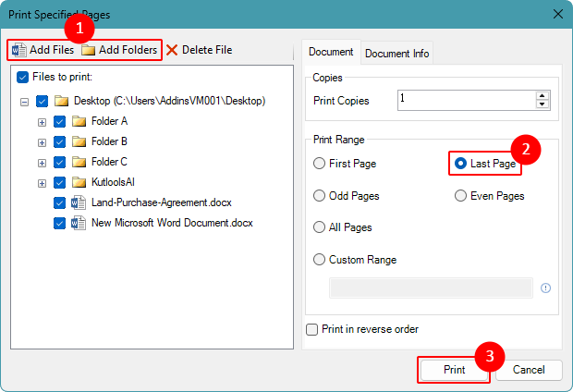The image size is (573, 392).
Task: Close the Print Specified Pages dialog
Action: [558, 14]
